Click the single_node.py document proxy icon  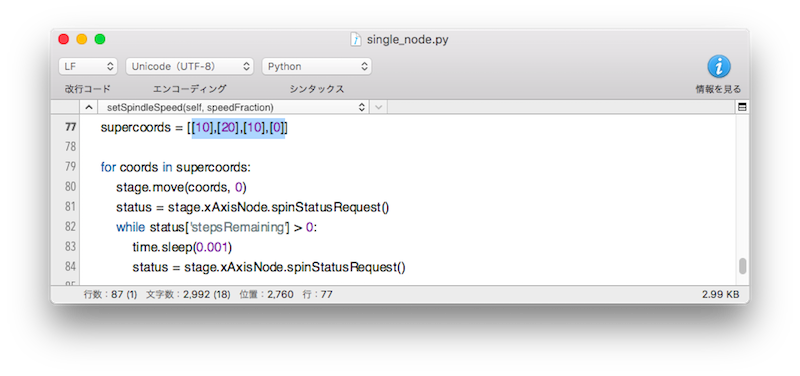tap(356, 40)
